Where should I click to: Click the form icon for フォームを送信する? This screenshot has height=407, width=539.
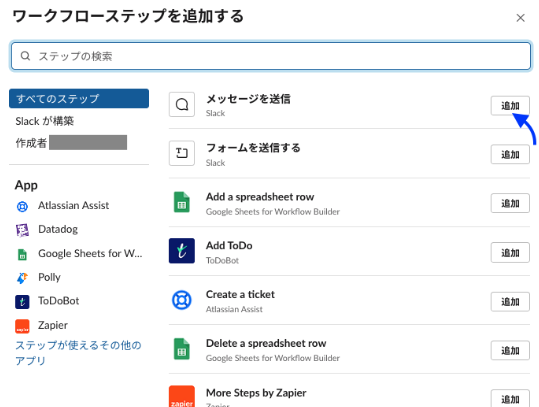(x=182, y=153)
